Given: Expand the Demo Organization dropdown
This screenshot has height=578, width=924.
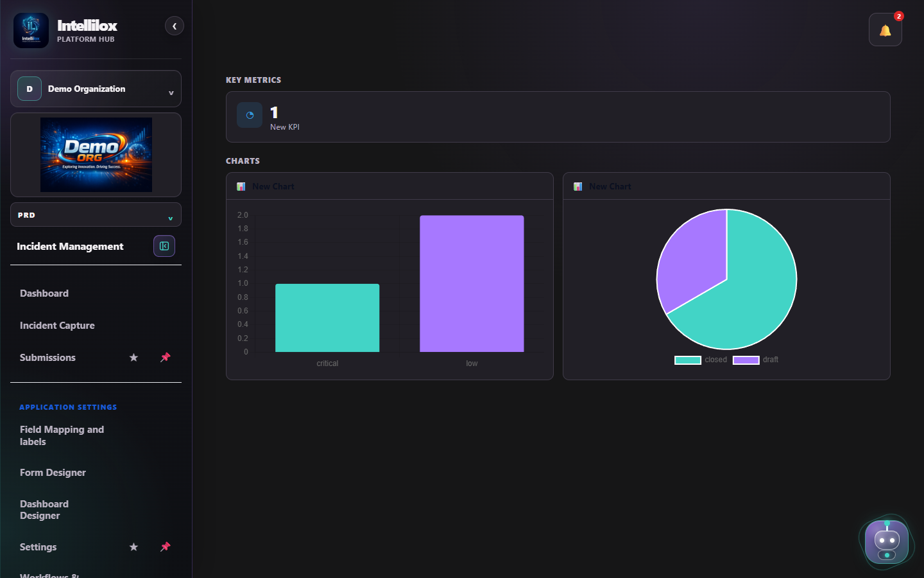Looking at the screenshot, I should pos(96,89).
